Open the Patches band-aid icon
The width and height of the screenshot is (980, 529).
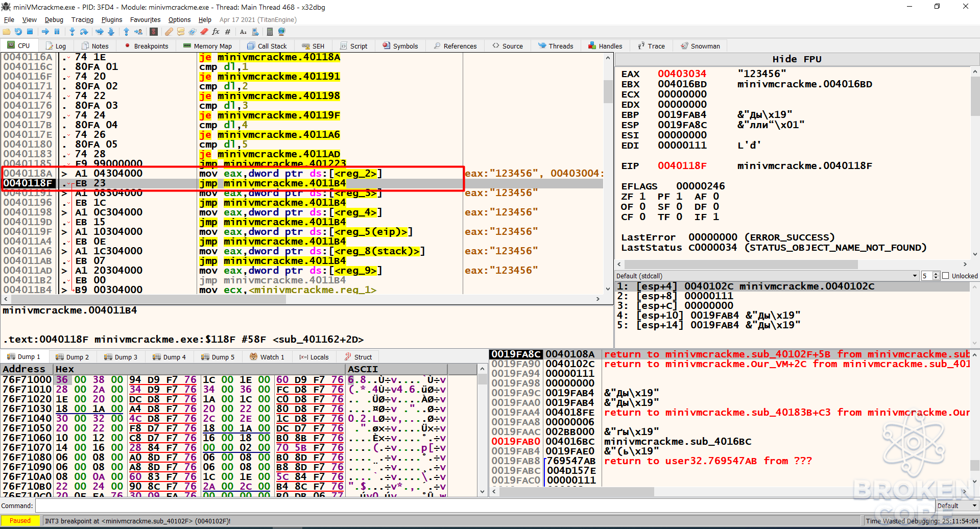169,32
